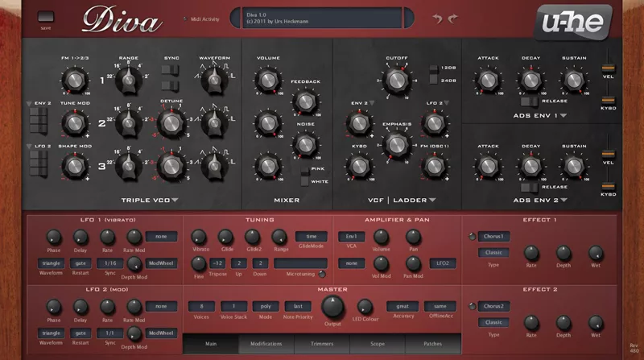Expand the Triple VCO model menu

tap(175, 200)
